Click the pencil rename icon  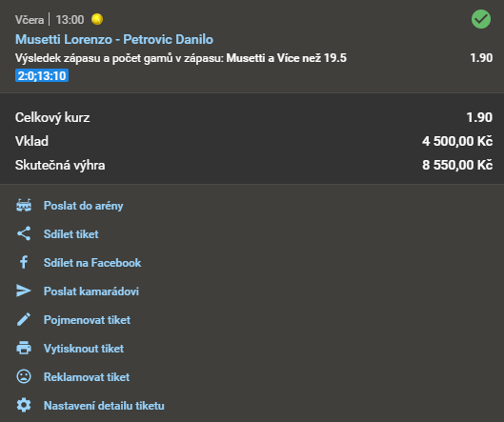24,319
